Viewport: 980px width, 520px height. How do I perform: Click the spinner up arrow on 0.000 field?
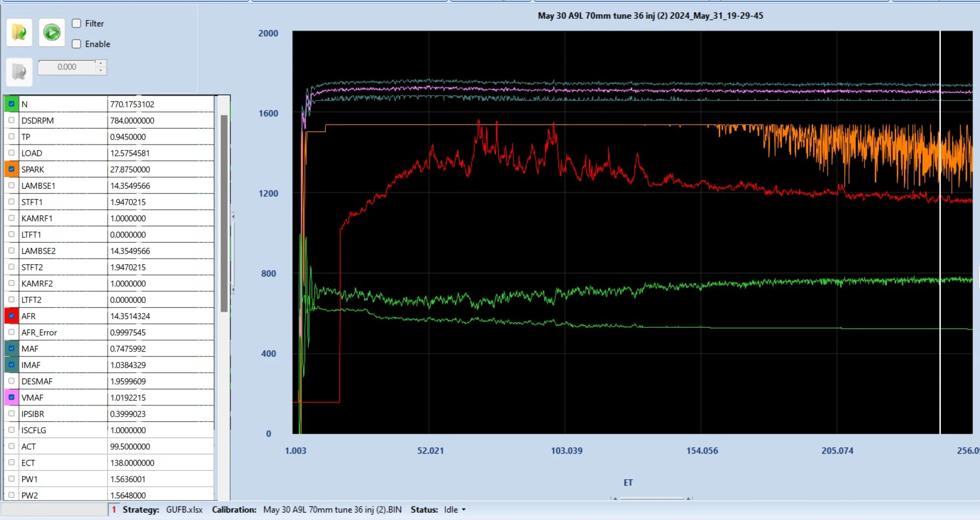pyautogui.click(x=100, y=63)
